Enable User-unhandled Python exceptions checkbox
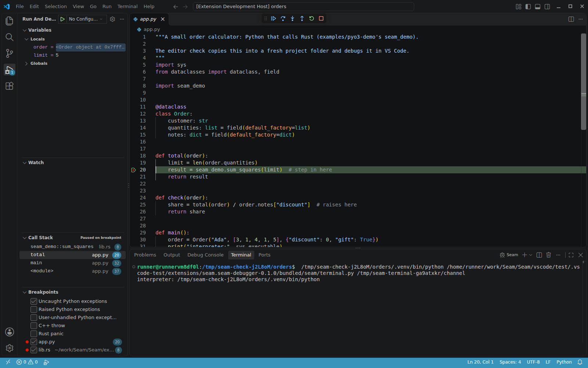The height and width of the screenshot is (368, 588). [34, 318]
